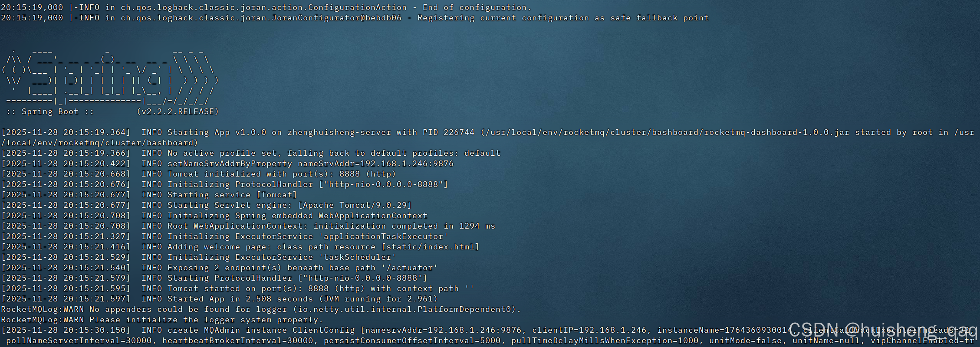Screen dimensions: 980x347
Task: Click timestamp '[2025-11-28 20:15:30.150]'
Action: [x=66, y=330]
